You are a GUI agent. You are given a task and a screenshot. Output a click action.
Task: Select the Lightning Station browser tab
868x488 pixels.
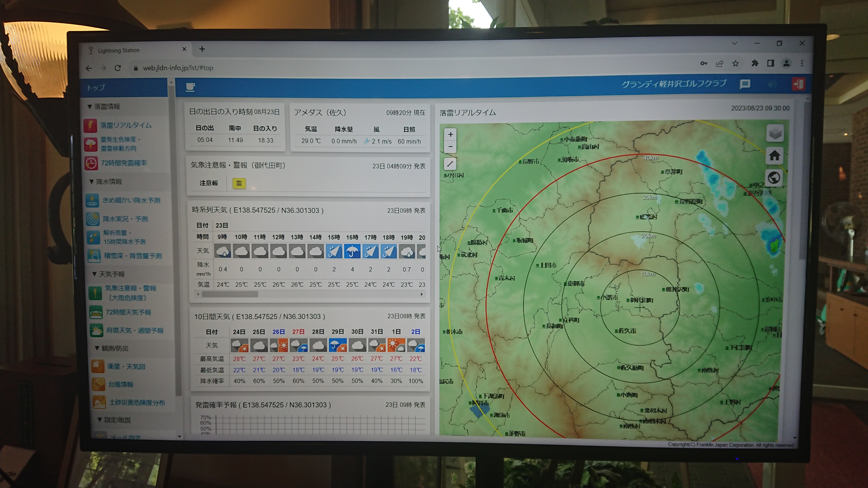136,50
